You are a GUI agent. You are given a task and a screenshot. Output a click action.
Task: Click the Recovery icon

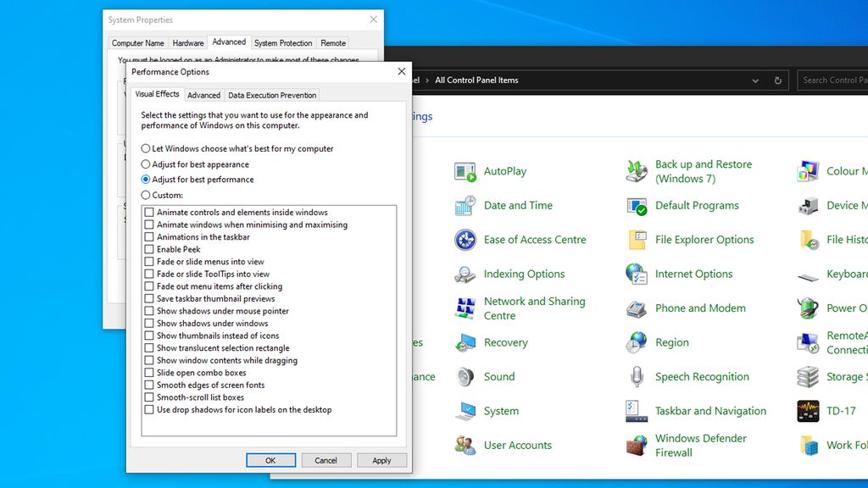pyautogui.click(x=465, y=343)
